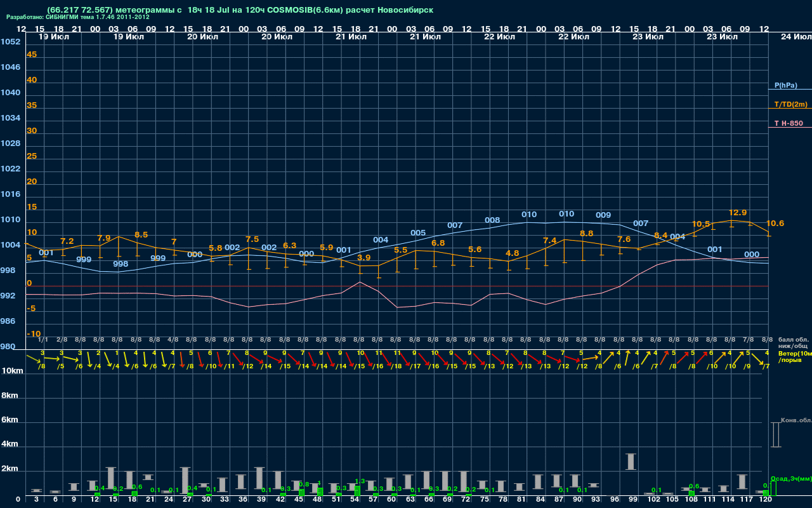The width and height of the screenshot is (812, 508).
Task: Click the temperature value 7.5
Action: 252,239
